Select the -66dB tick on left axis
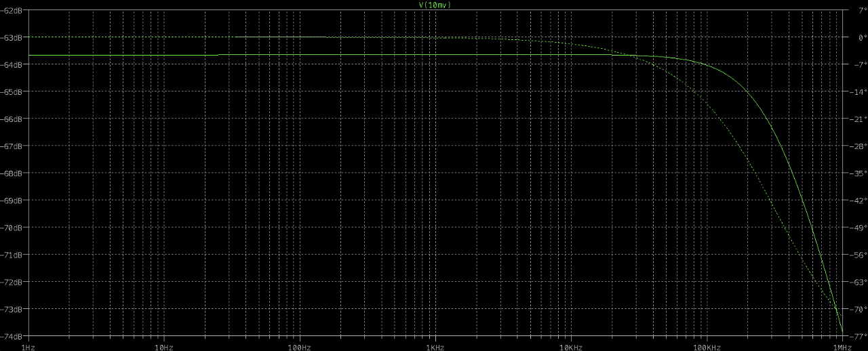 click(x=11, y=119)
